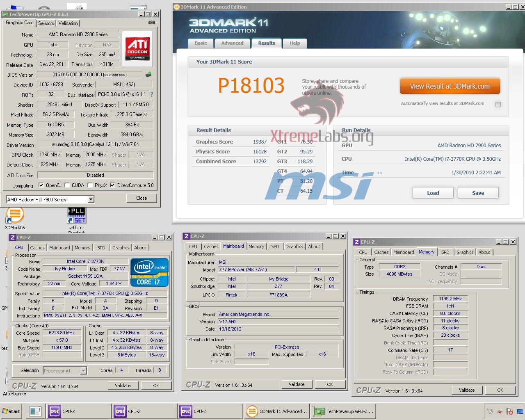
Task: Click the Intel Core i7 logo in CPU-Z
Action: (x=149, y=272)
